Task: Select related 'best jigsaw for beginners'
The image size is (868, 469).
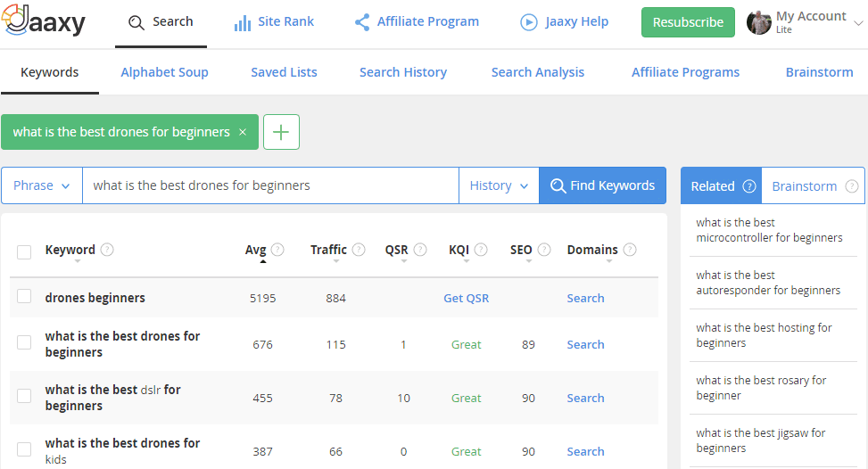Action: click(x=761, y=440)
